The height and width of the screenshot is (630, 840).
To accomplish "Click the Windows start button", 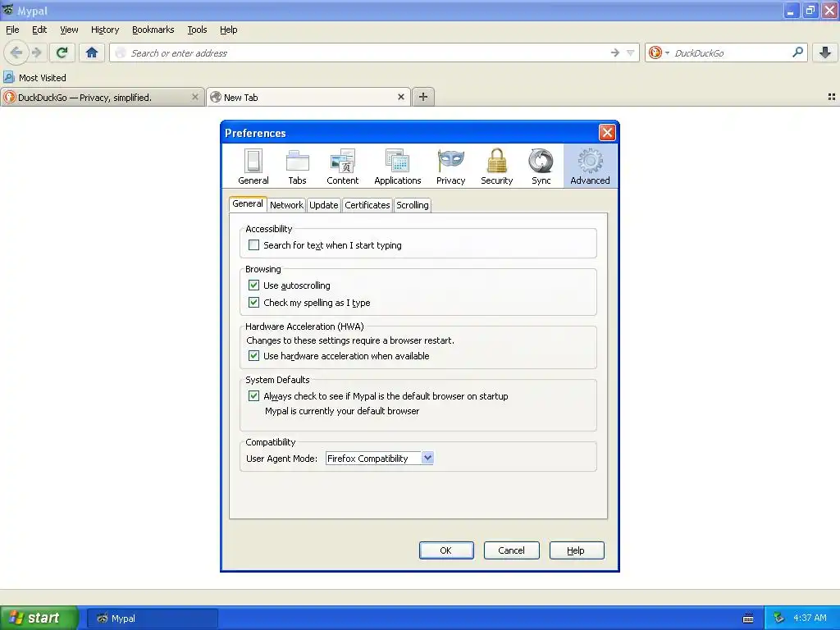I will [x=39, y=618].
